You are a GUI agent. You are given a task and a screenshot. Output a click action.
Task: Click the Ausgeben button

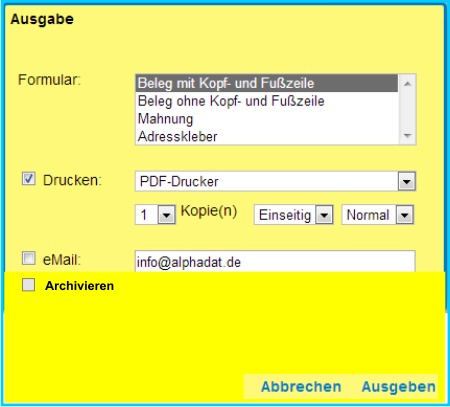tap(399, 387)
